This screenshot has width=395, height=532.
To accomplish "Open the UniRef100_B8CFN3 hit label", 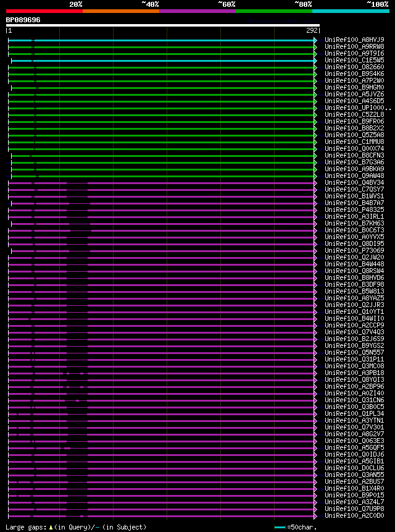I will click(354, 155).
